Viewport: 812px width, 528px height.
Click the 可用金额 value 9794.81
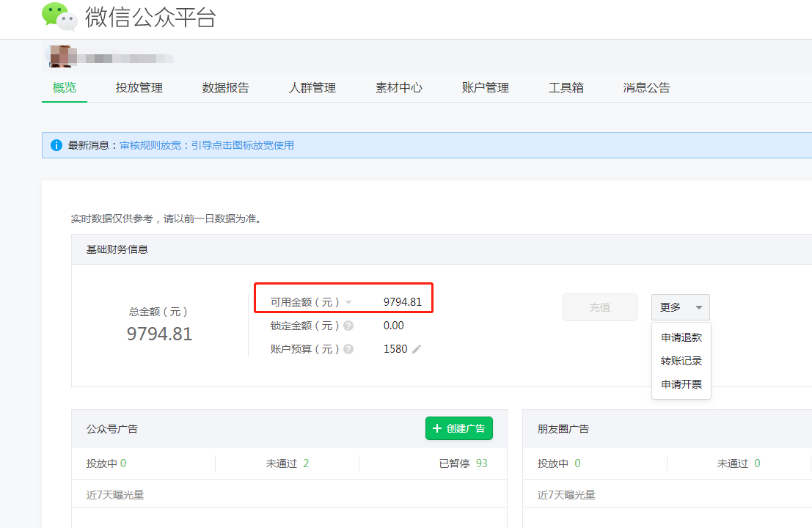403,302
